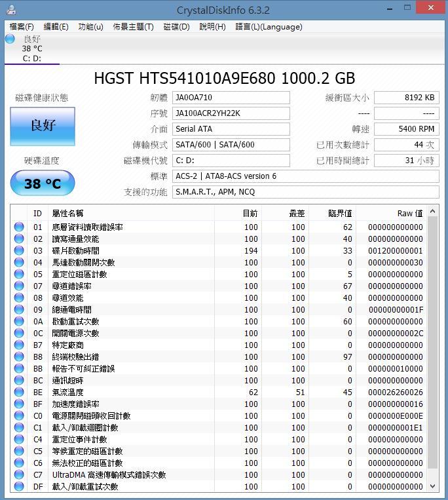
Task: Open the 磁碟(D) menu
Action: (x=176, y=27)
